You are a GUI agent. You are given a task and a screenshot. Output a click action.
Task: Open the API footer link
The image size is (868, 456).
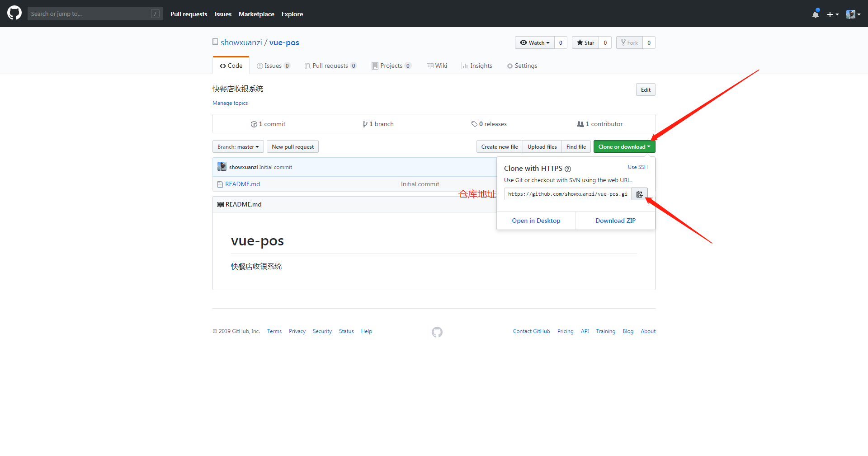[585, 331]
